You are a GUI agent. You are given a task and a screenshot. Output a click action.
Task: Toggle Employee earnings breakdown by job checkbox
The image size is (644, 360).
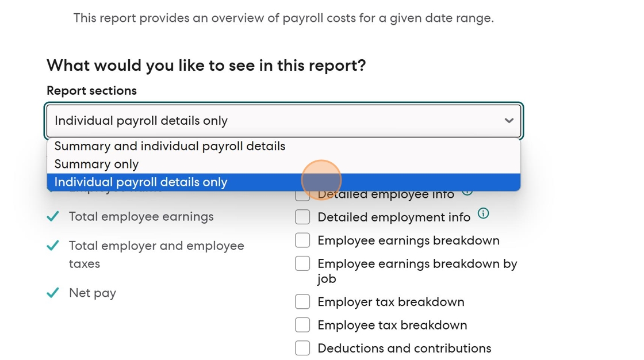pos(302,263)
